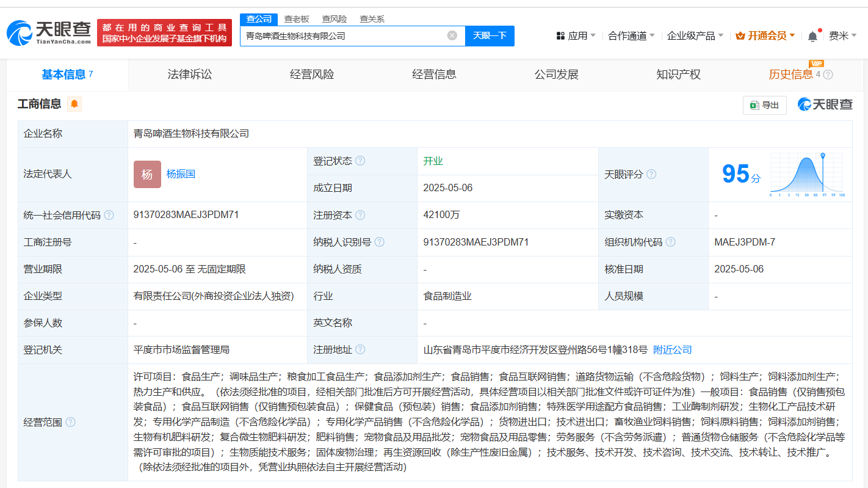Click help icon next to 登记状态

(360, 161)
